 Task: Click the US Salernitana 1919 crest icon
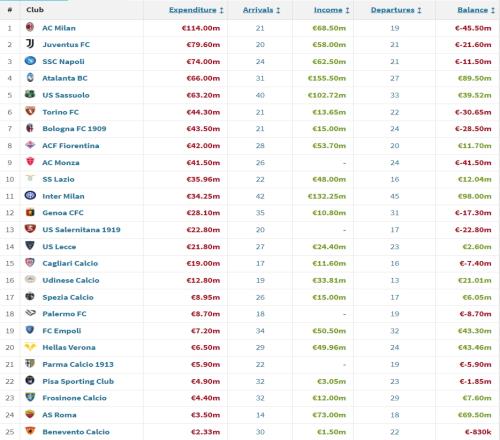coord(30,229)
